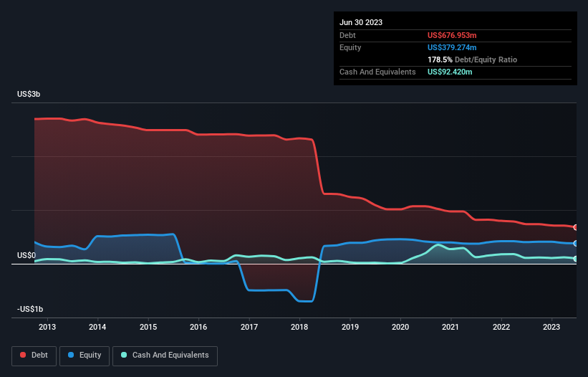Click the US$92.420m cash value
Screen dimensions: 588x377
pyautogui.click(x=450, y=72)
